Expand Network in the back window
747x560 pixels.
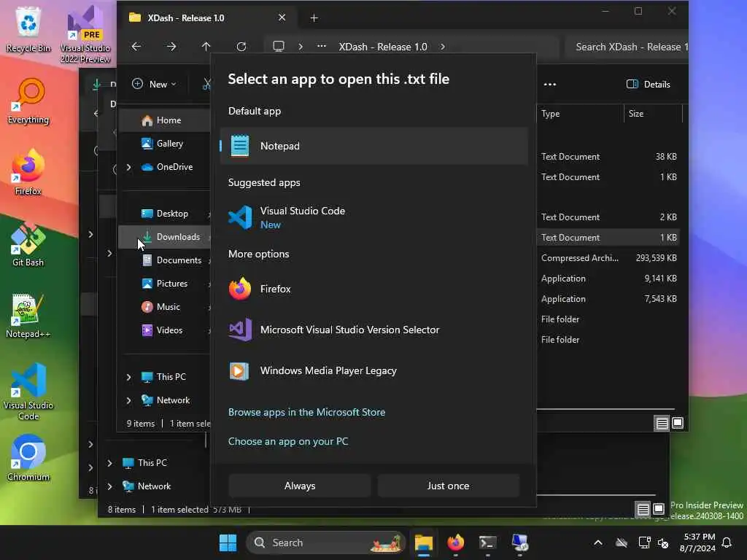point(109,486)
